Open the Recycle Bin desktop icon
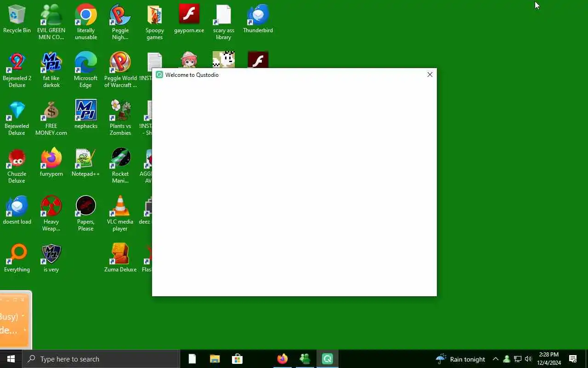This screenshot has height=368, width=588. point(17,19)
